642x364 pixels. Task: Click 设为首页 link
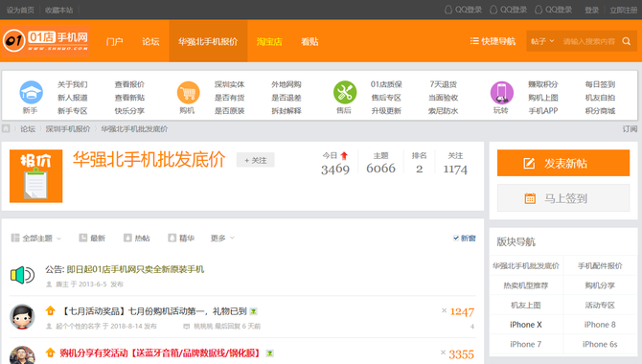click(x=20, y=10)
